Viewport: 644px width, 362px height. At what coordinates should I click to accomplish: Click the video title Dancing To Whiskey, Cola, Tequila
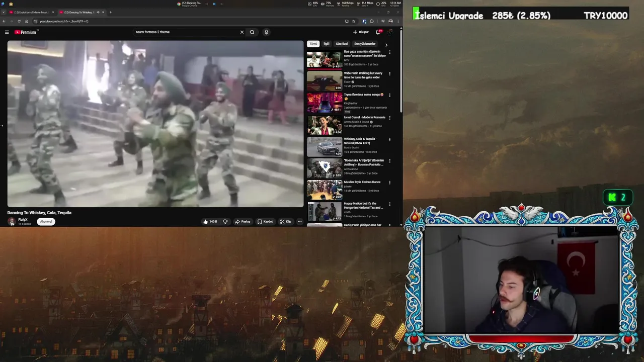click(39, 213)
